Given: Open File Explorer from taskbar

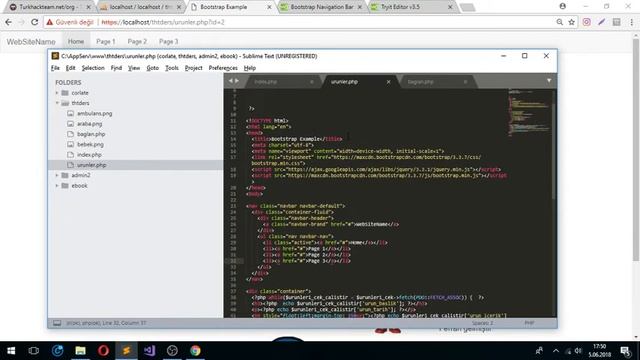Looking at the screenshot, I should click(80, 351).
